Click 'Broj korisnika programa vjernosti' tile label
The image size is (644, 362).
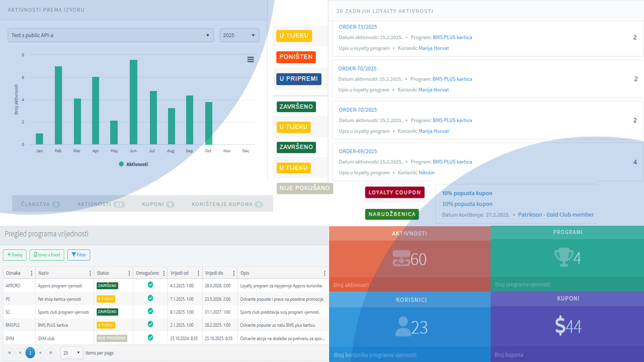click(x=375, y=355)
